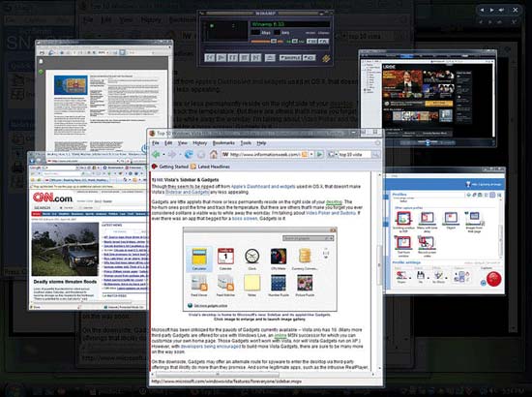532x397 pixels.
Task: Follow 'Video Poker and Sudoku' link
Action: pyautogui.click(x=331, y=213)
